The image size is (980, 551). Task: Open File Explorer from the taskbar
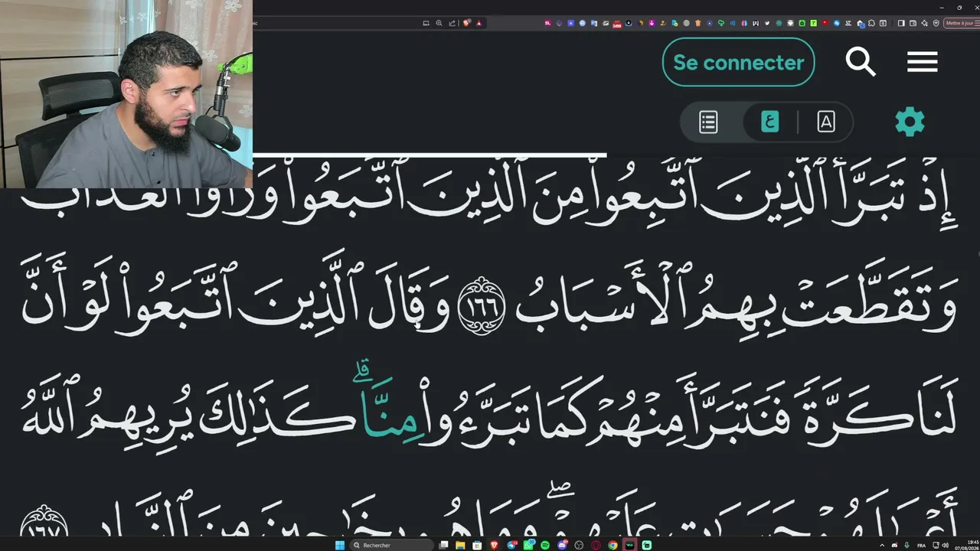point(460,545)
